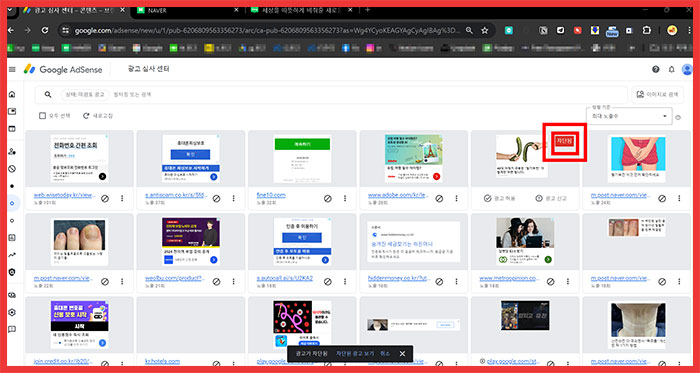The height and width of the screenshot is (373, 700).
Task: Allow the blocked cucumber ad
Action: (x=499, y=199)
